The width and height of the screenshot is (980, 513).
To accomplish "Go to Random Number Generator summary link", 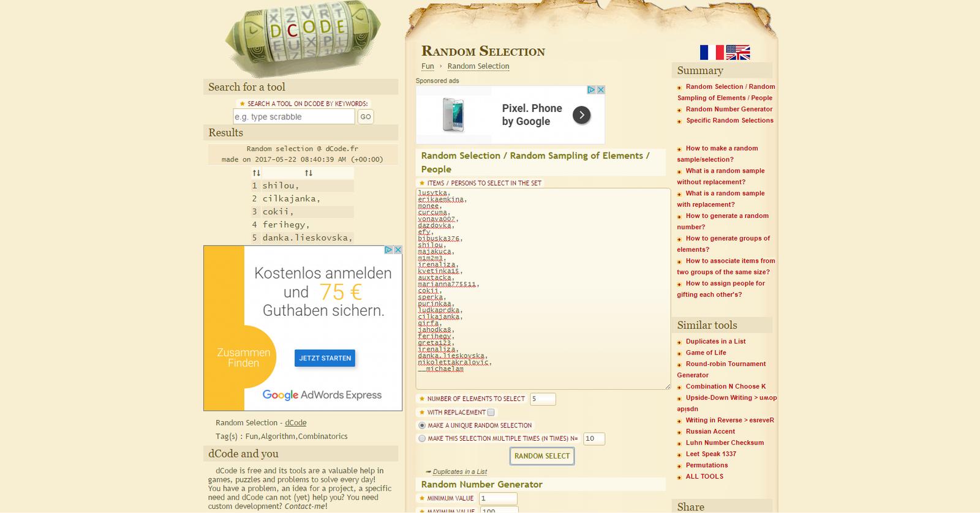I will [x=729, y=110].
